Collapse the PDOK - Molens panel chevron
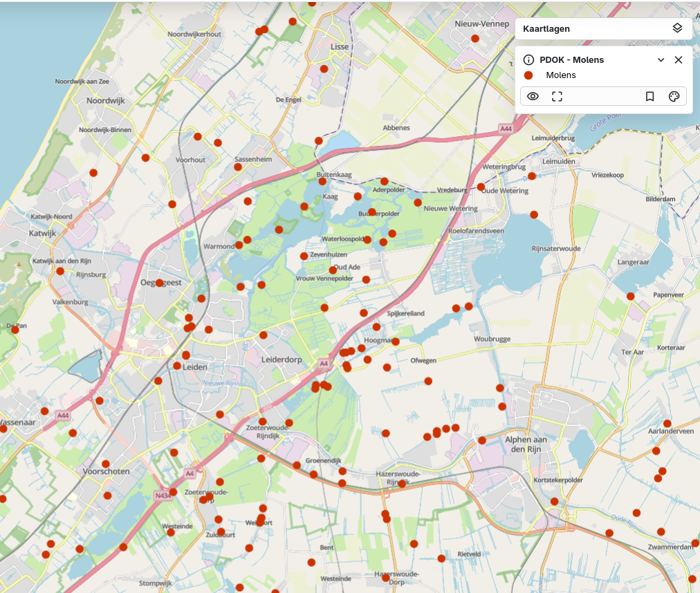700x593 pixels. pyautogui.click(x=661, y=60)
